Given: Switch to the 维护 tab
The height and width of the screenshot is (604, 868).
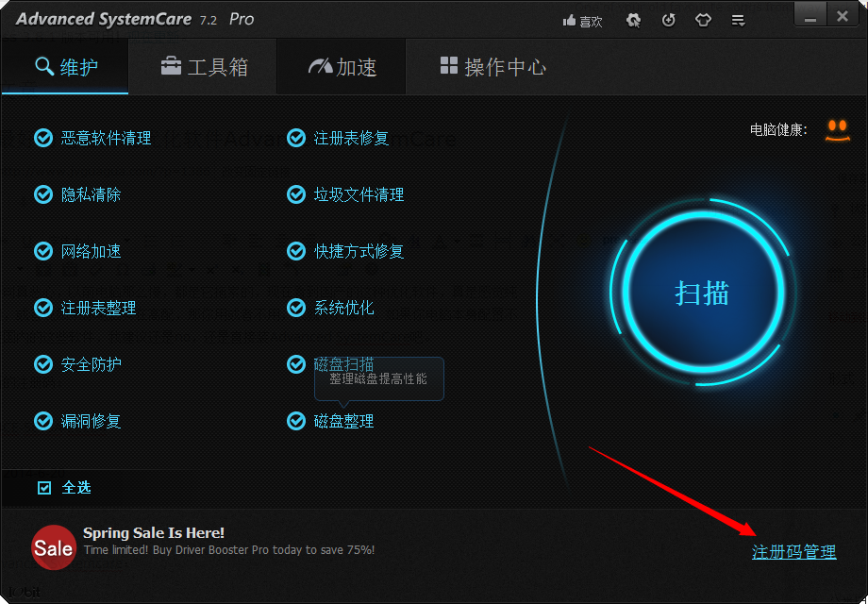Looking at the screenshot, I should point(65,67).
